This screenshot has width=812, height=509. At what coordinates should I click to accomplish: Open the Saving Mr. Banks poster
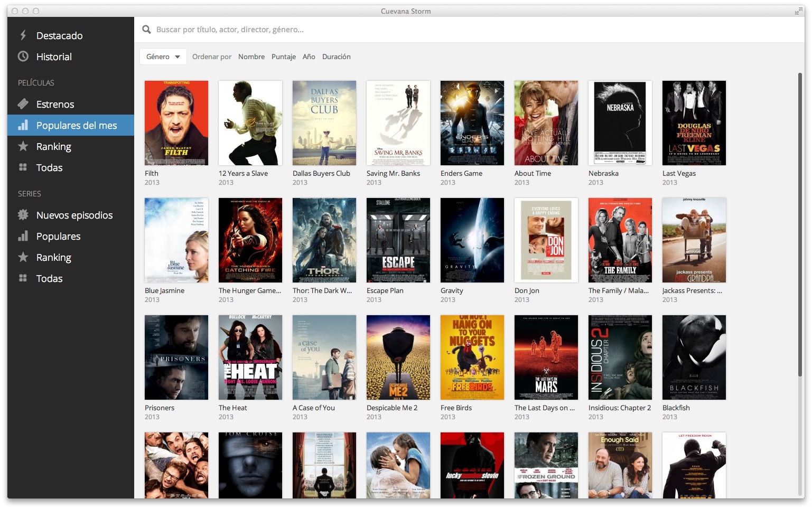398,123
